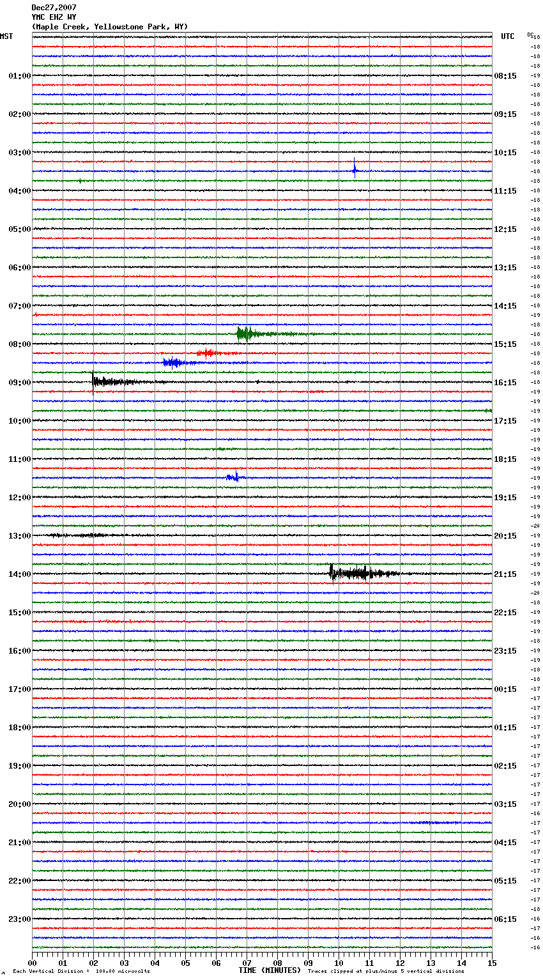The height and width of the screenshot is (980, 543).
Task: Click the 18:15 UTC time label
Action: [505, 459]
